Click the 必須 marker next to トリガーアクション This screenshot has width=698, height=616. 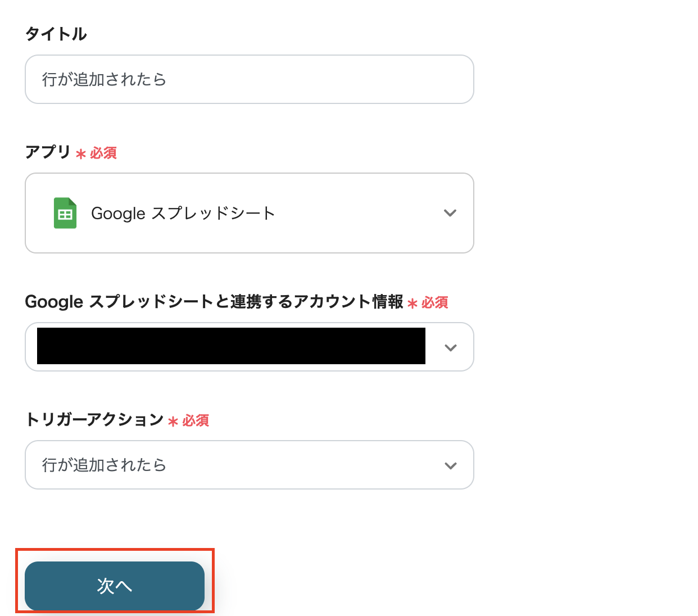[196, 421]
